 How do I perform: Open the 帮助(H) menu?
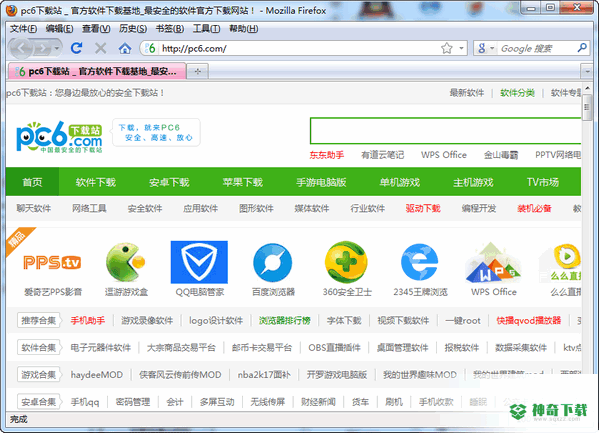(244, 29)
